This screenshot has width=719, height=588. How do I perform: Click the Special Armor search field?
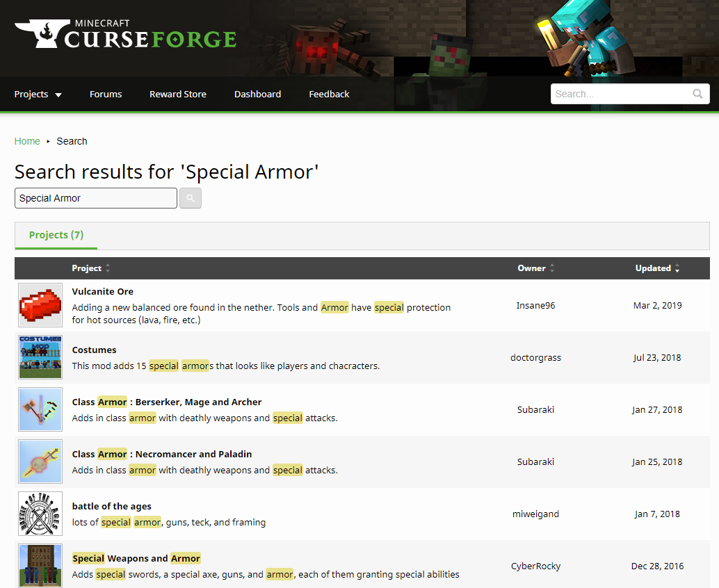(96, 198)
